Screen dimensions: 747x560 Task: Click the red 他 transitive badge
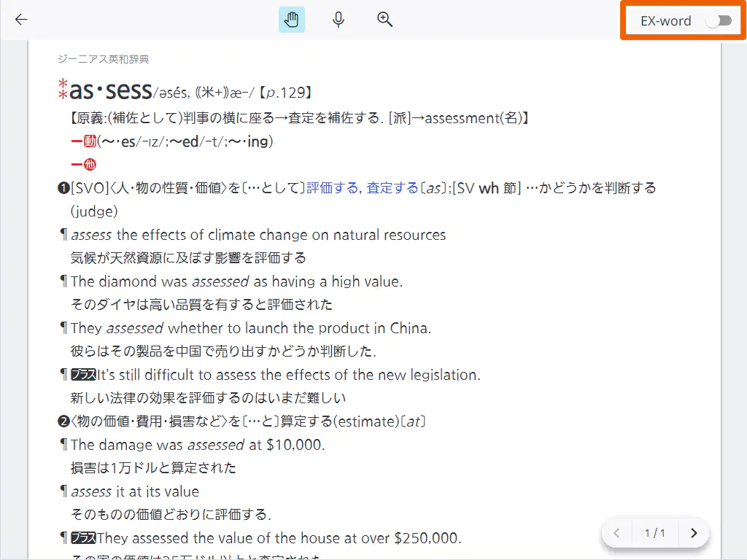[90, 165]
